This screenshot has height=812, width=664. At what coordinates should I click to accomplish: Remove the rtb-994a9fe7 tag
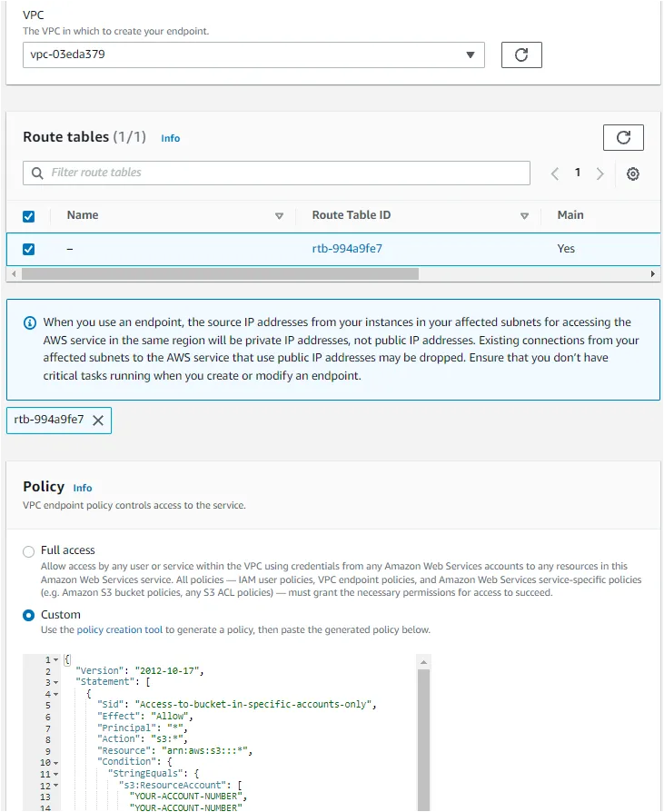click(98, 420)
